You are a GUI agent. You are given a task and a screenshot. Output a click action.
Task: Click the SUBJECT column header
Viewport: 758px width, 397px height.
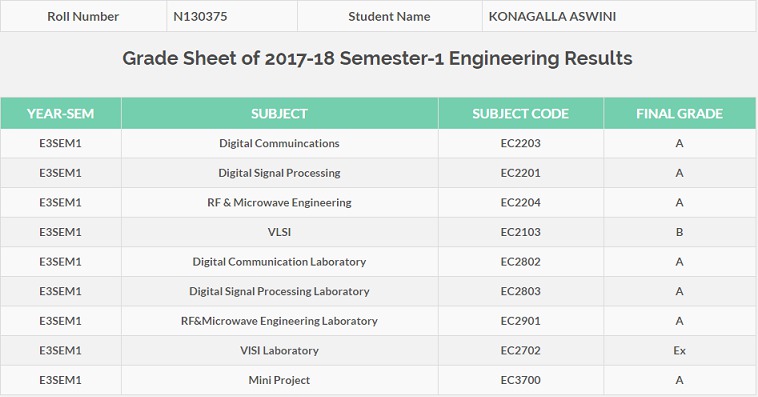click(x=279, y=114)
